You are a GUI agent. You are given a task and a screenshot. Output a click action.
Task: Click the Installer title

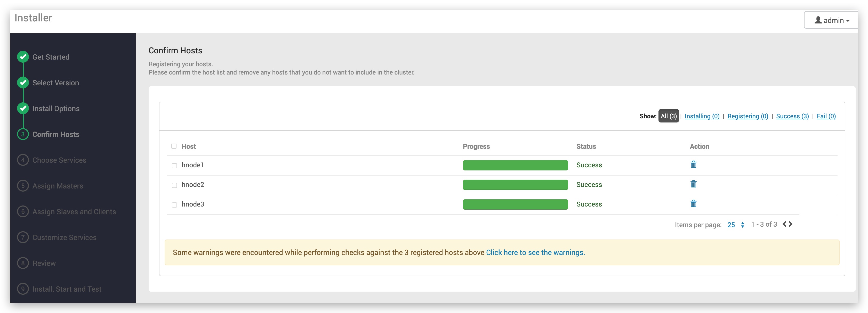pos(33,18)
